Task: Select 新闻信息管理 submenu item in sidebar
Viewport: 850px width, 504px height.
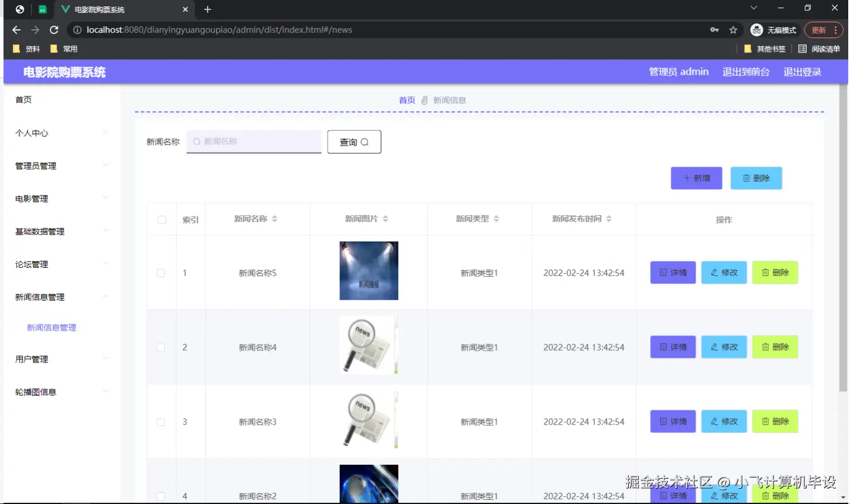Action: tap(51, 327)
